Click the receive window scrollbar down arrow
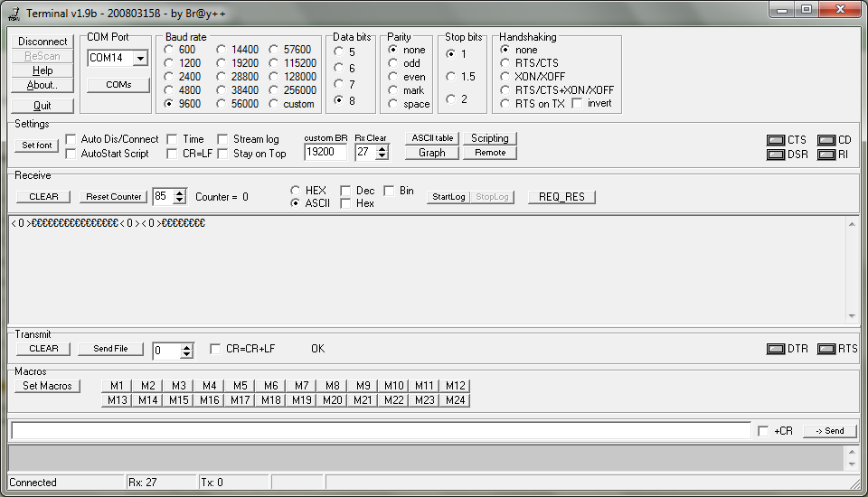This screenshot has width=868, height=497. (x=852, y=316)
